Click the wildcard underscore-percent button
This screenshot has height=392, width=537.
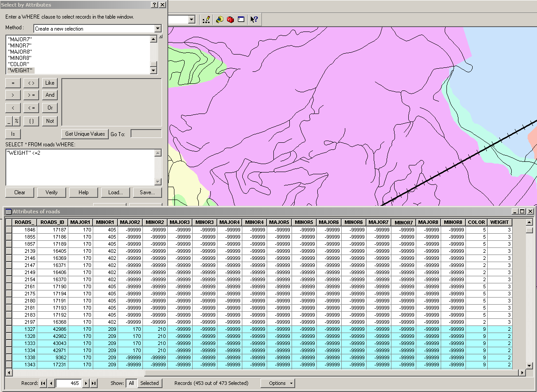13,121
